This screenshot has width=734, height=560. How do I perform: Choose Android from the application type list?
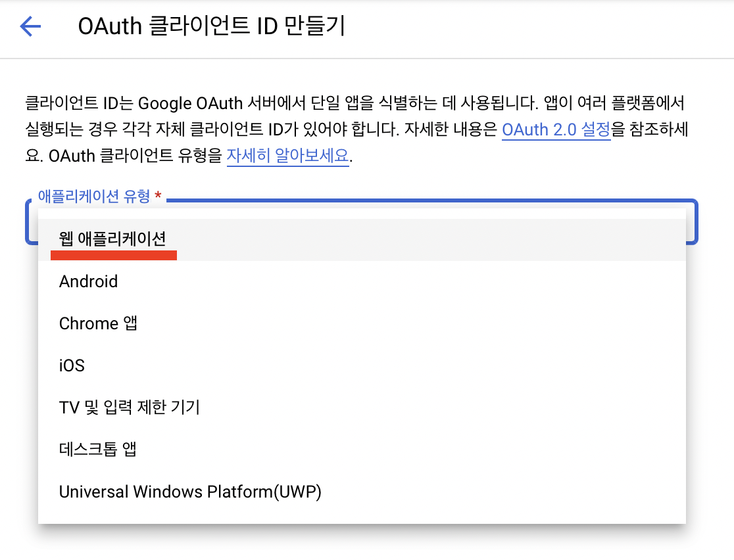pyautogui.click(x=362, y=281)
